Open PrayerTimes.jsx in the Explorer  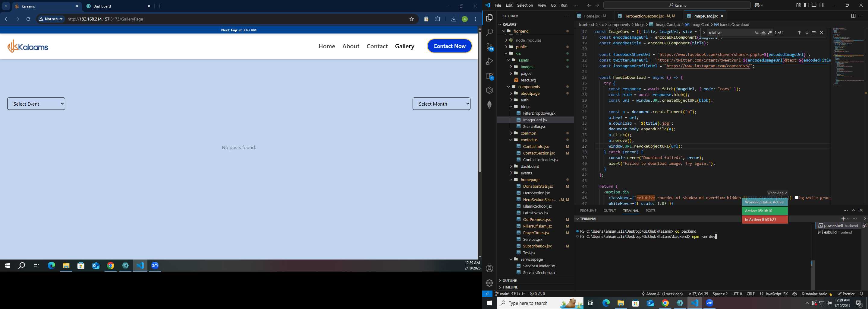tap(536, 233)
